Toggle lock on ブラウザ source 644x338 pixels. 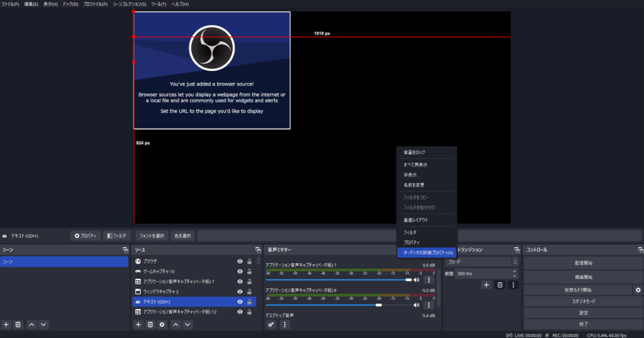(x=249, y=261)
